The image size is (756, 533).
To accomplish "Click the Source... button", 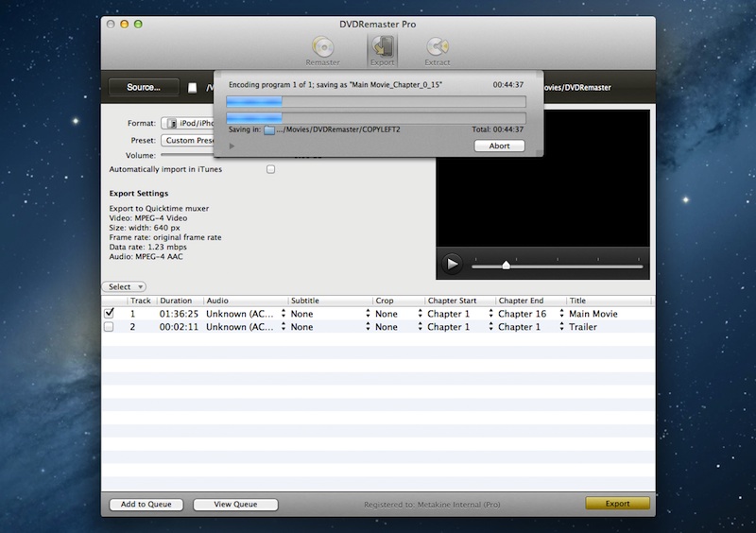I will (144, 87).
